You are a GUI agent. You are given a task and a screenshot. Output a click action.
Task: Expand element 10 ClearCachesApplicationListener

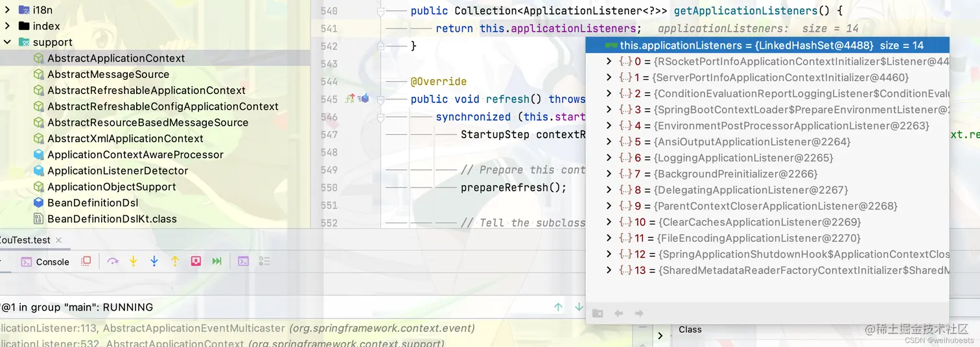(x=609, y=222)
